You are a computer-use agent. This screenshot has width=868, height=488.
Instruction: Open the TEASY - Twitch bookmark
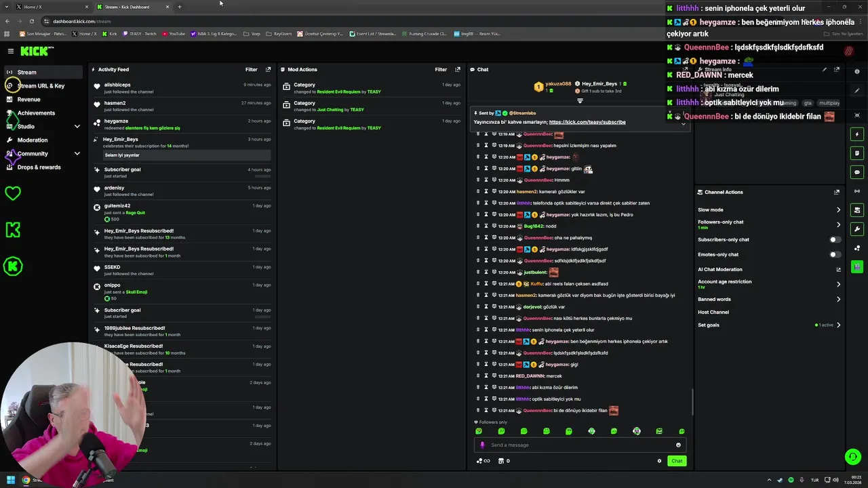pyautogui.click(x=139, y=33)
